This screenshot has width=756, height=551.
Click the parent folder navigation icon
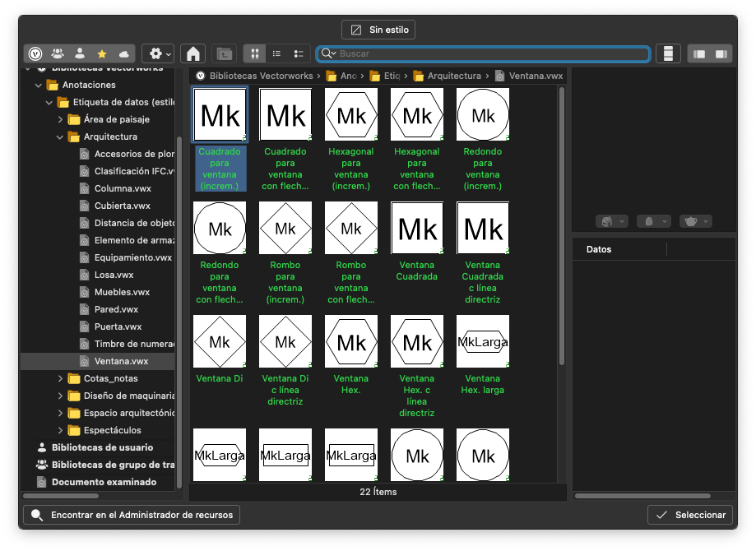click(x=224, y=53)
